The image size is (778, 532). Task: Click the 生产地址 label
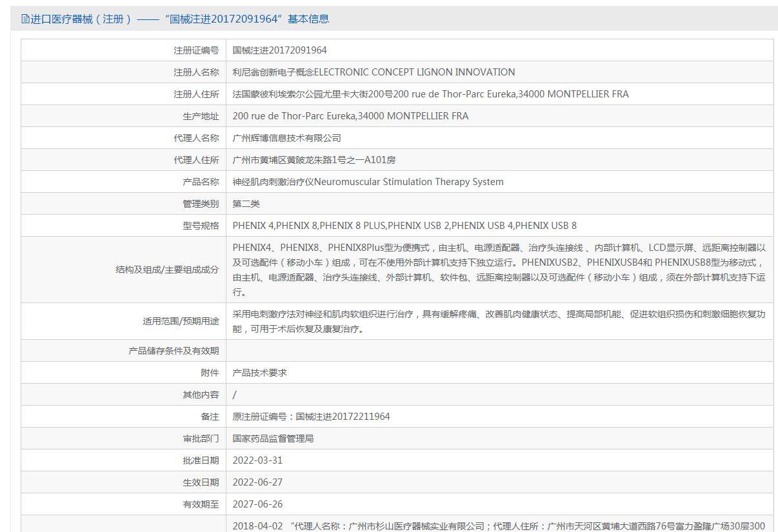pyautogui.click(x=201, y=116)
